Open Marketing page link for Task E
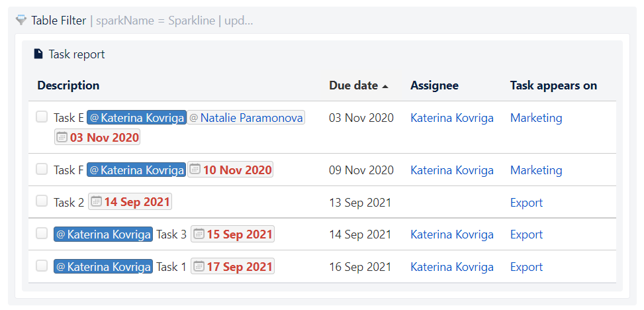This screenshot has width=644, height=310. [536, 118]
